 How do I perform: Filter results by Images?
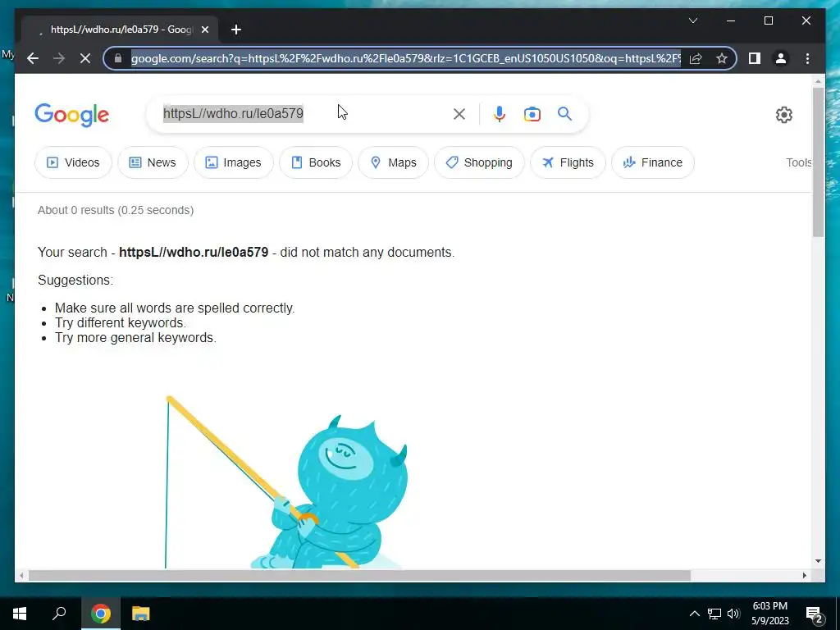click(x=234, y=162)
